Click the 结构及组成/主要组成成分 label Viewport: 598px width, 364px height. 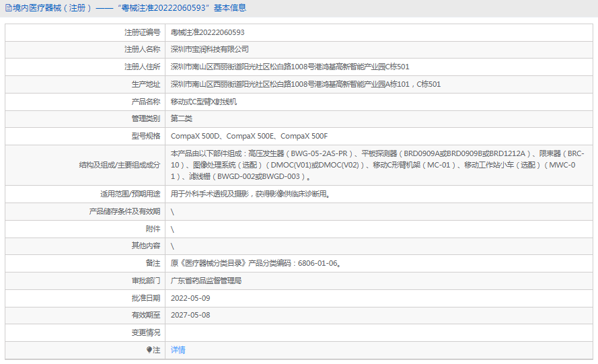pos(120,166)
